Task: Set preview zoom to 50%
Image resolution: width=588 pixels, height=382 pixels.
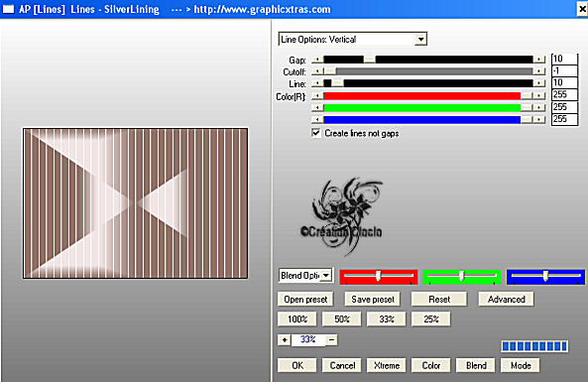Action: point(342,319)
